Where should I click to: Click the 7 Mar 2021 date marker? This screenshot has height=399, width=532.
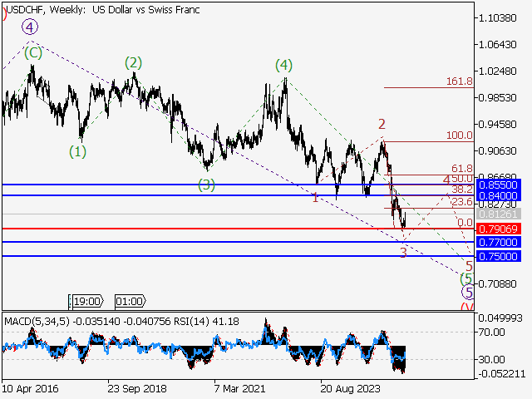[x=239, y=387]
